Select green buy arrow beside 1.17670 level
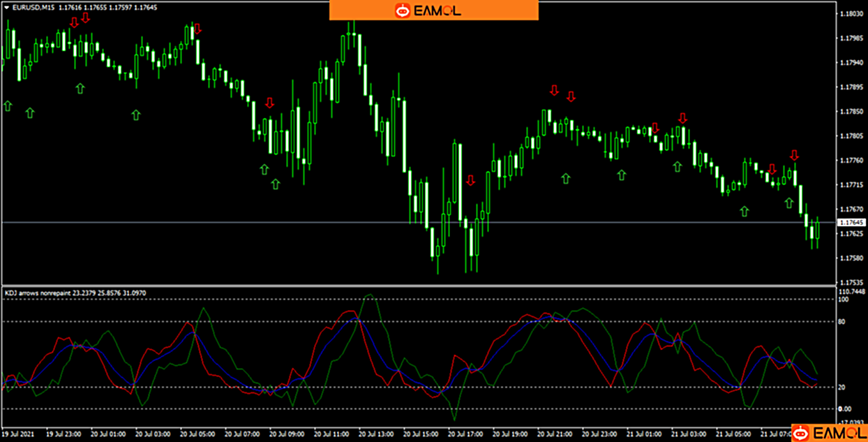Viewport: 868px width, 442px height. 744,211
